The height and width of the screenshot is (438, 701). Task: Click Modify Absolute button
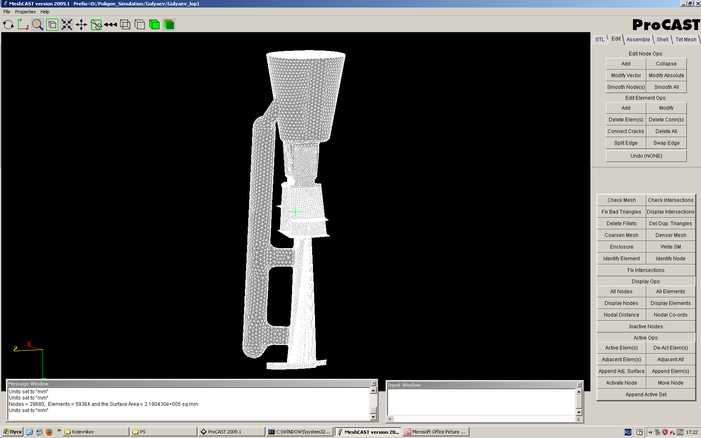click(666, 76)
